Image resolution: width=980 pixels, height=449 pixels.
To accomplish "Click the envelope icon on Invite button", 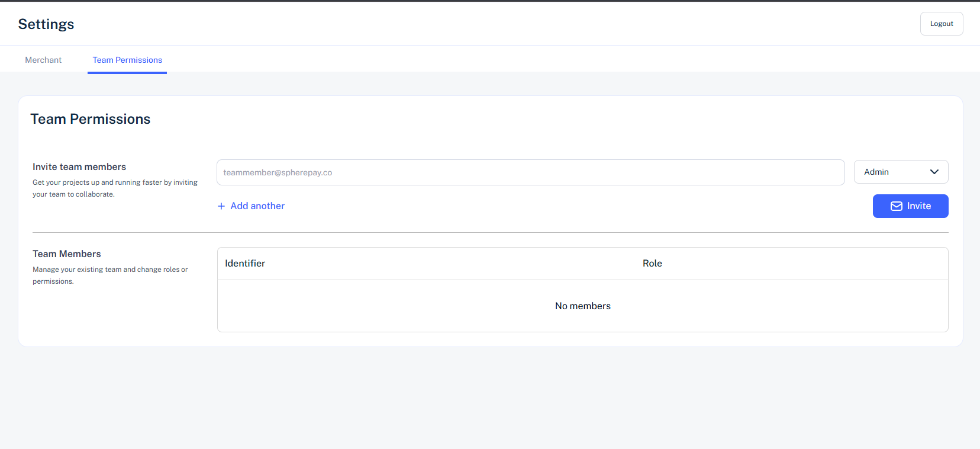I will [x=896, y=206].
